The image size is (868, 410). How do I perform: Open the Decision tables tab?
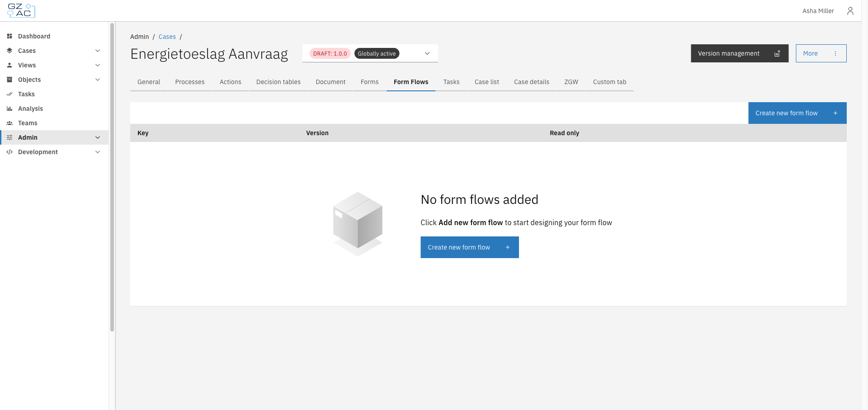[278, 82]
